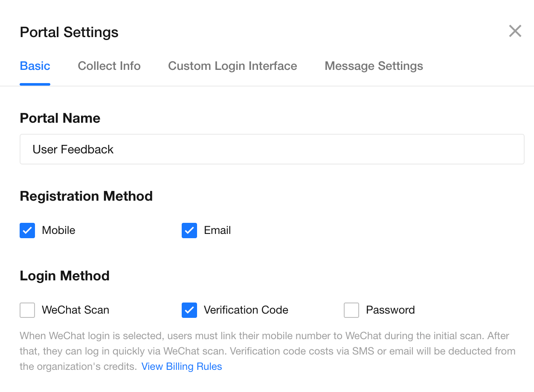
Task: Enable the WeChat Scan checkbox
Action: coord(27,310)
